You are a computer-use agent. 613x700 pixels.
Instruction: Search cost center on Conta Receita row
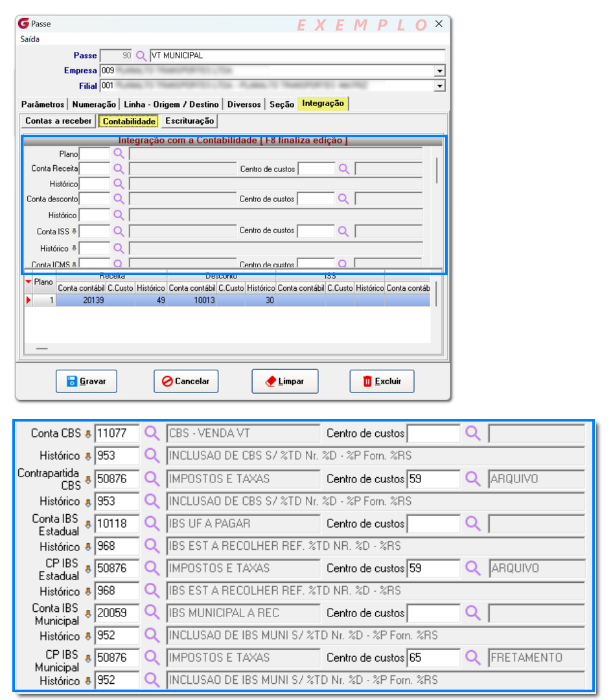point(343,169)
